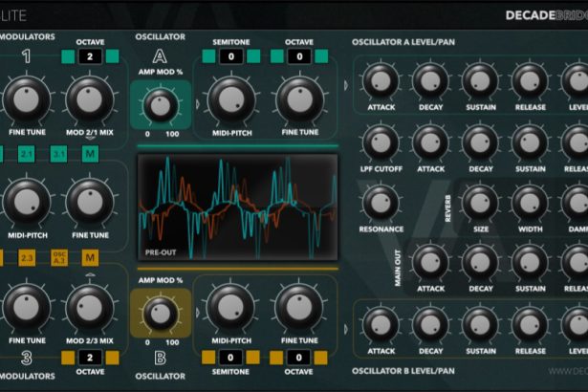Click the arrow left of Oscillator A MIDI-PITCH
This screenshot has height=392, width=588.
pos(198,101)
